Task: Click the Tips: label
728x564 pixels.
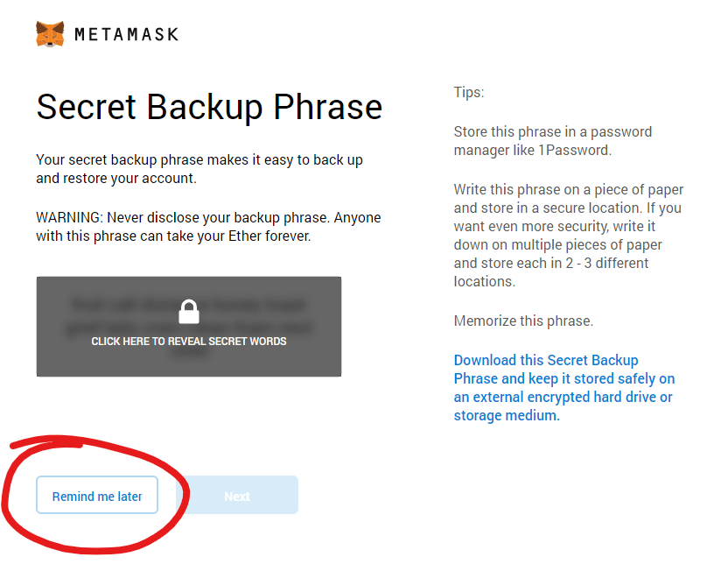Action: click(469, 92)
